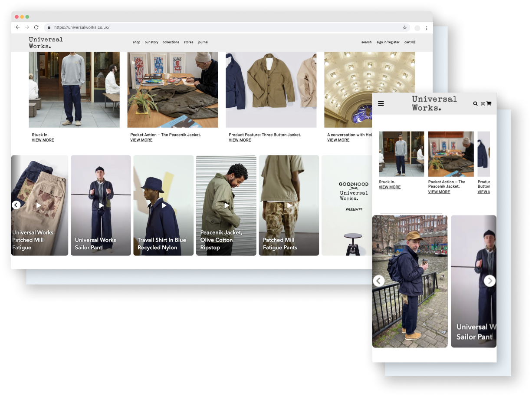Click the browser back arrow

tap(17, 27)
